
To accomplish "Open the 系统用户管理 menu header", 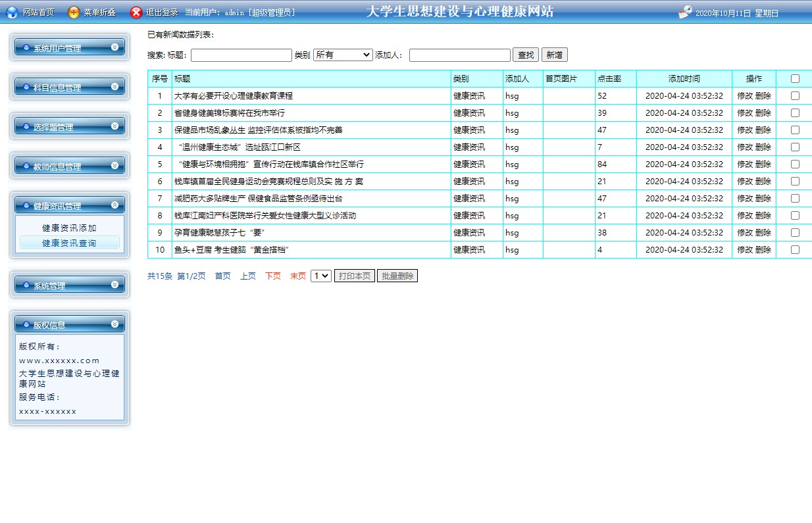I will coord(69,47).
